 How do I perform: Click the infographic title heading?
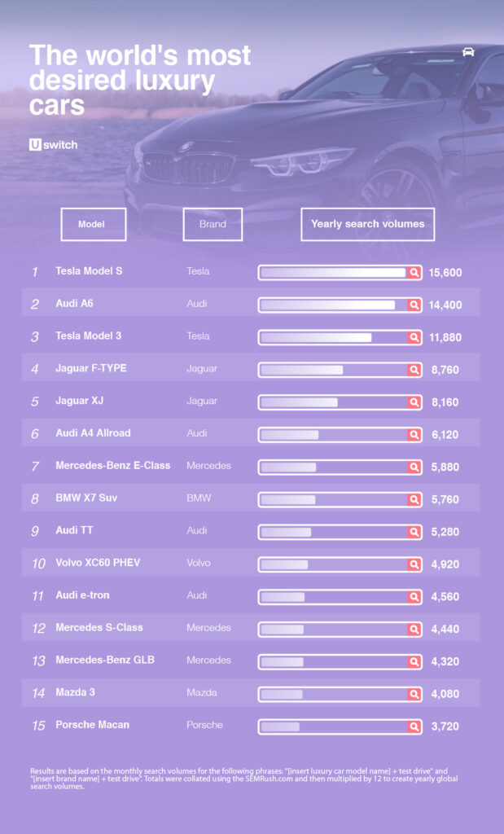(x=140, y=81)
